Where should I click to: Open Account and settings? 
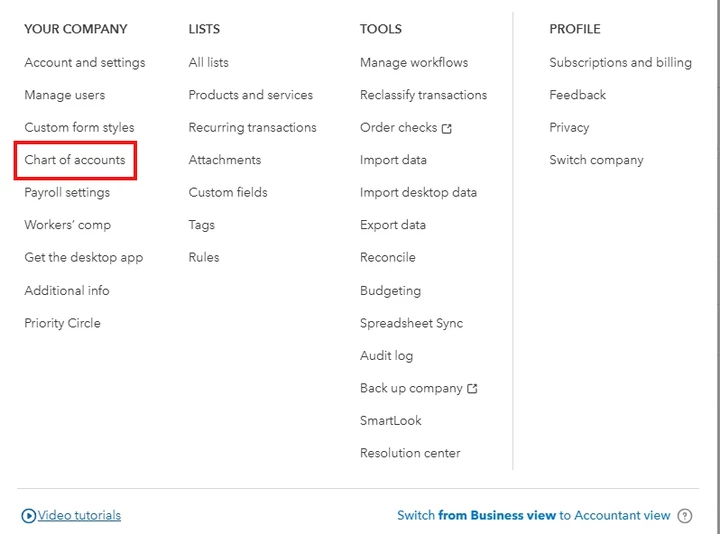pos(85,62)
